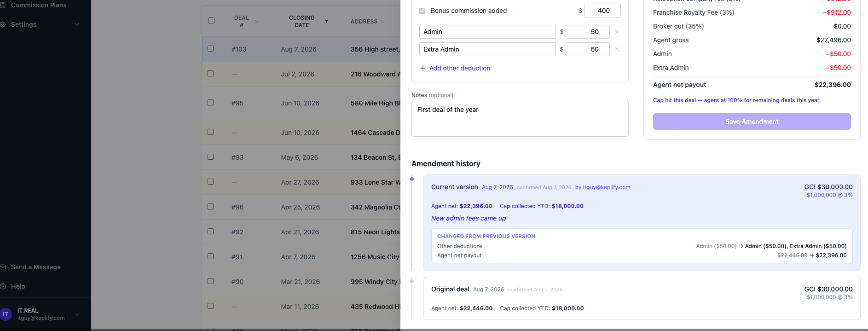Click New admin fees came up note
Screen dimensions: 868x331
[x=469, y=218]
